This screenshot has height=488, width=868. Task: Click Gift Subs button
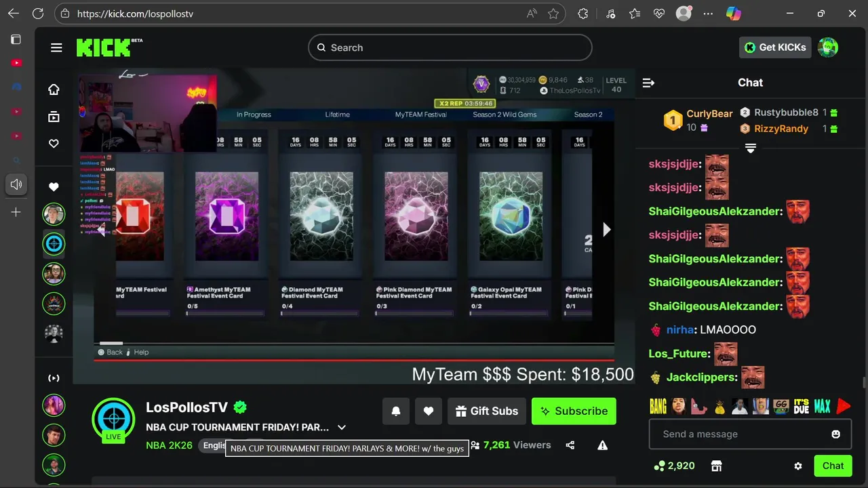[487, 411]
